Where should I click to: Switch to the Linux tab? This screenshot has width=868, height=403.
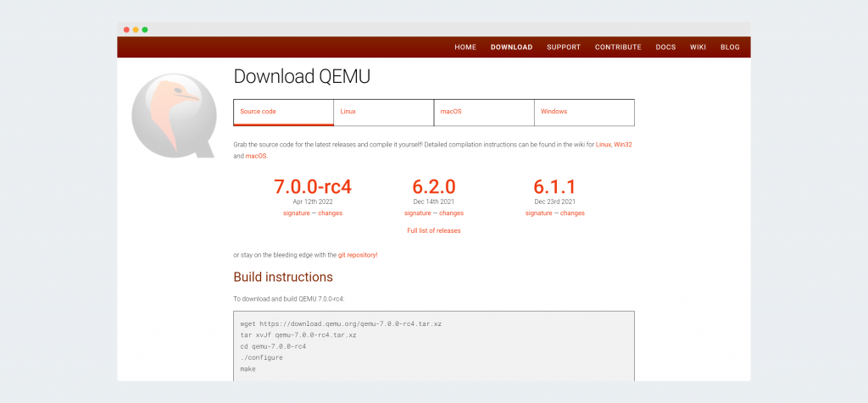coord(384,113)
